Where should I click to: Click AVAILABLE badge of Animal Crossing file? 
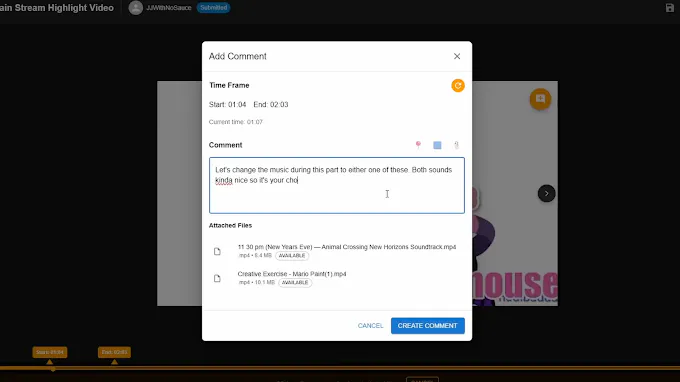coord(292,256)
